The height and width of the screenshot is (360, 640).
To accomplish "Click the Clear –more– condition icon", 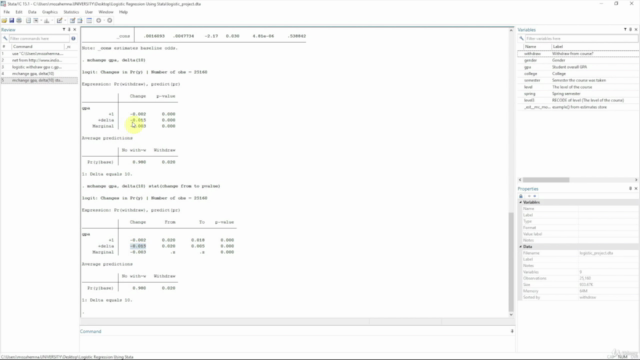I will coord(98,20).
